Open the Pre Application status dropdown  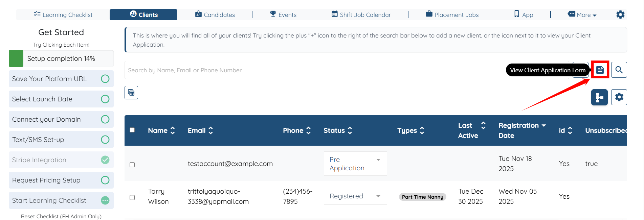pyautogui.click(x=355, y=164)
